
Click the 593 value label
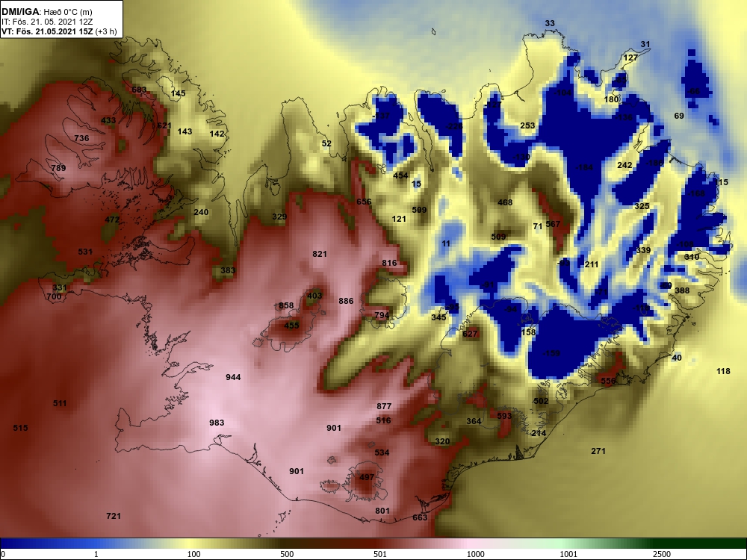pos(504,416)
